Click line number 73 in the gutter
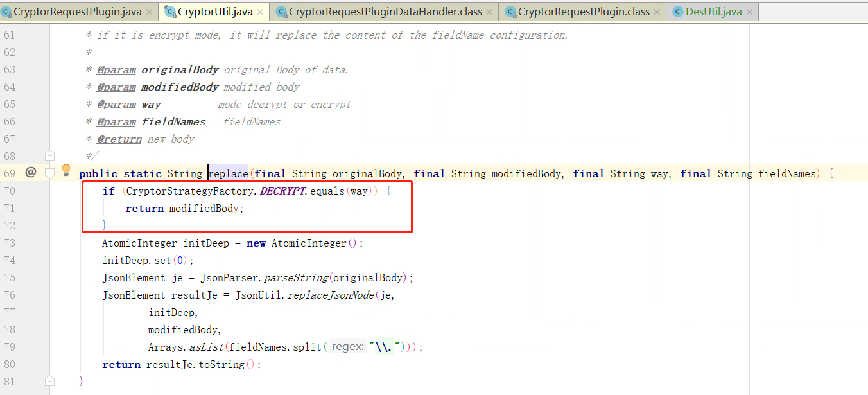The height and width of the screenshot is (395, 868). coord(10,243)
